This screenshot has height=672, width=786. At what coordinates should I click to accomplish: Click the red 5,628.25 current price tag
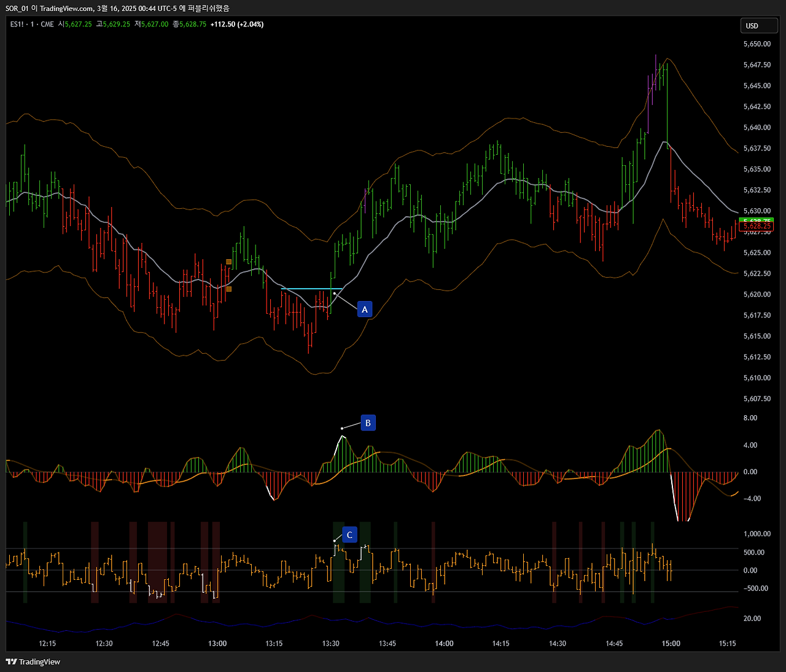point(757,226)
